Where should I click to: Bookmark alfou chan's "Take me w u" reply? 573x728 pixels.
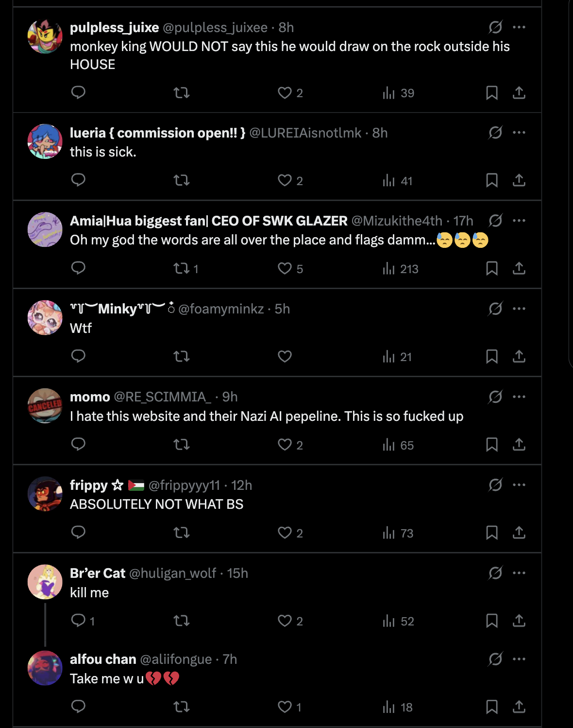point(492,707)
